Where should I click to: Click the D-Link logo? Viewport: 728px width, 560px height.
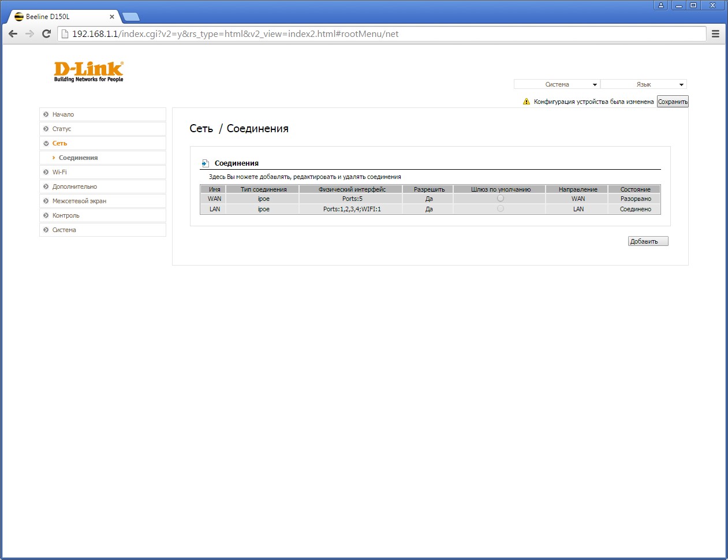click(88, 72)
